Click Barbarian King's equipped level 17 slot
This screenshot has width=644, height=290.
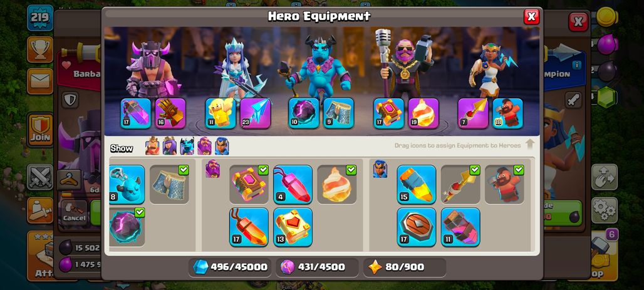coord(136,113)
